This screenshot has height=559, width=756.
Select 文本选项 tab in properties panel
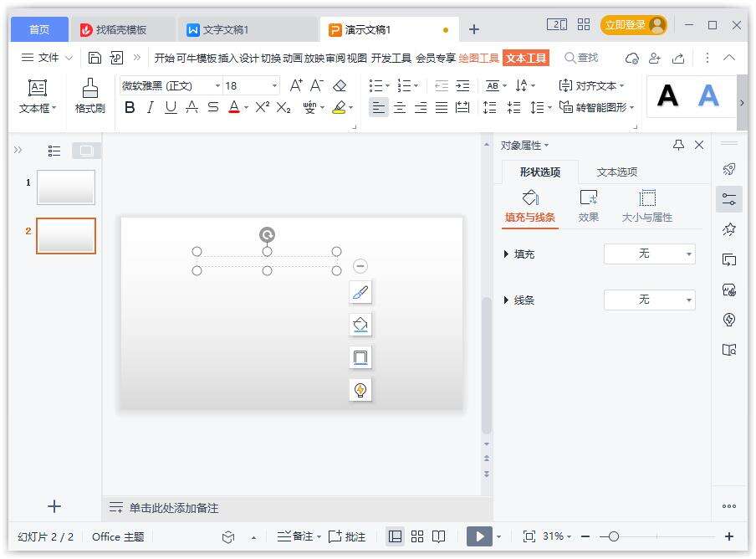click(x=616, y=172)
